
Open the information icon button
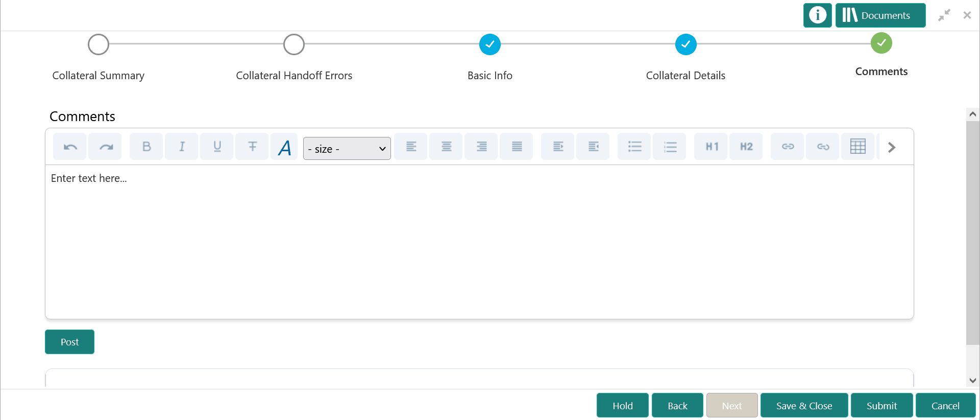click(818, 15)
